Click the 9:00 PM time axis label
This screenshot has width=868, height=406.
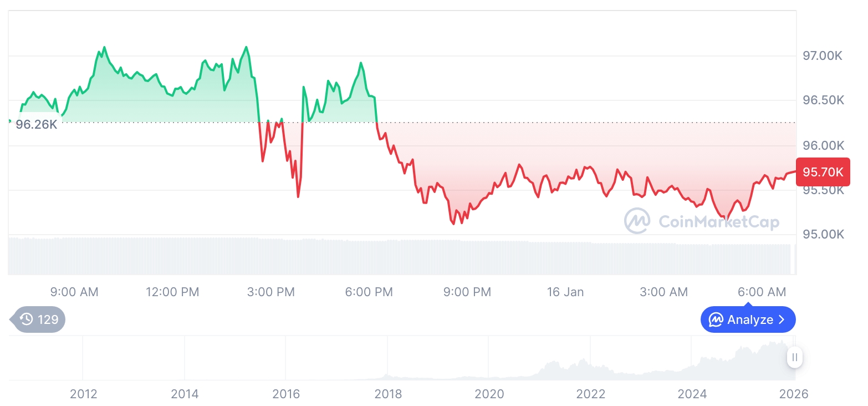467,292
